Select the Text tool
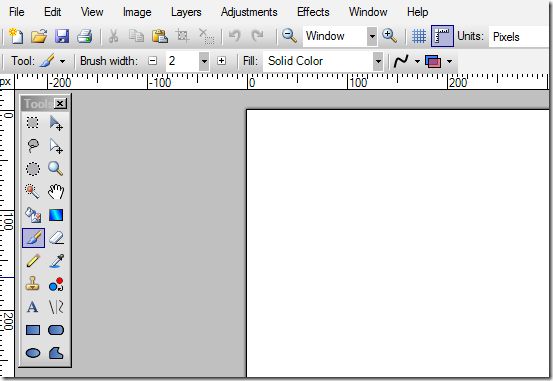553x381 pixels. 33,307
